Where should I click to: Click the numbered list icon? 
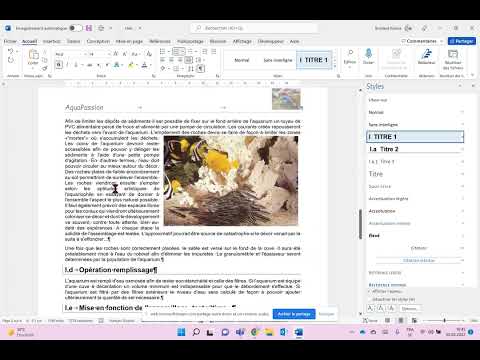[176, 51]
